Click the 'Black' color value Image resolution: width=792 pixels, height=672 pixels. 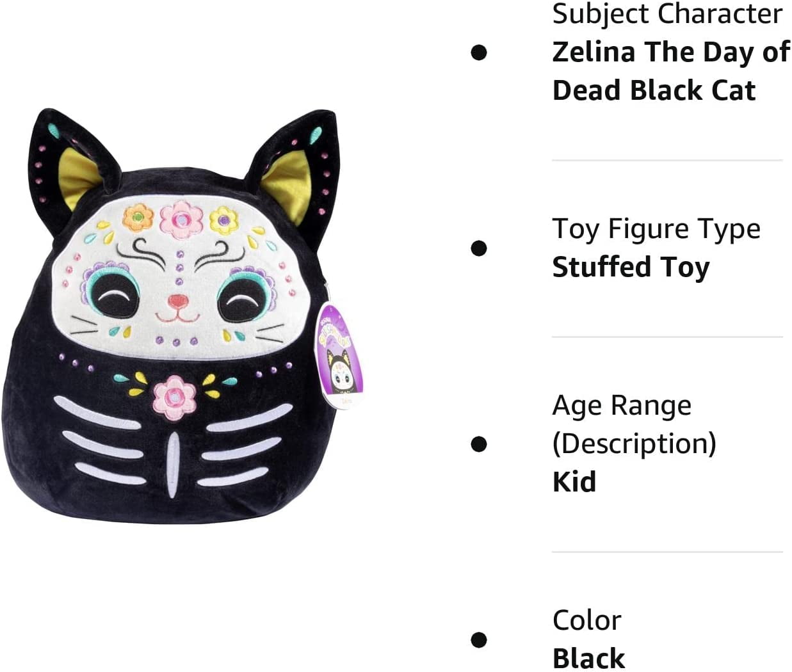589,659
